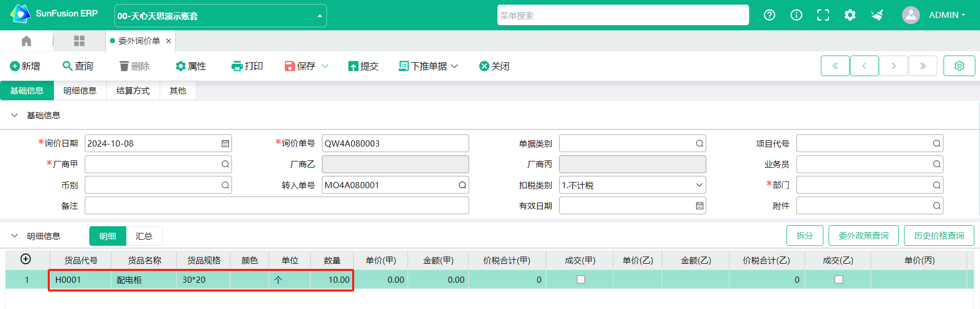Close the 委外询价单 tab
This screenshot has height=309, width=980.
coord(168,41)
